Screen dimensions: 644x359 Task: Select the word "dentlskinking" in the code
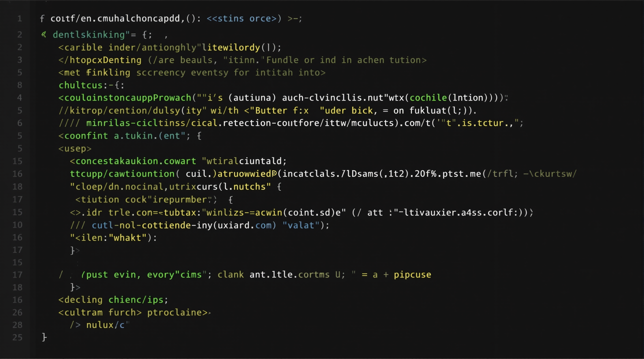pos(88,35)
